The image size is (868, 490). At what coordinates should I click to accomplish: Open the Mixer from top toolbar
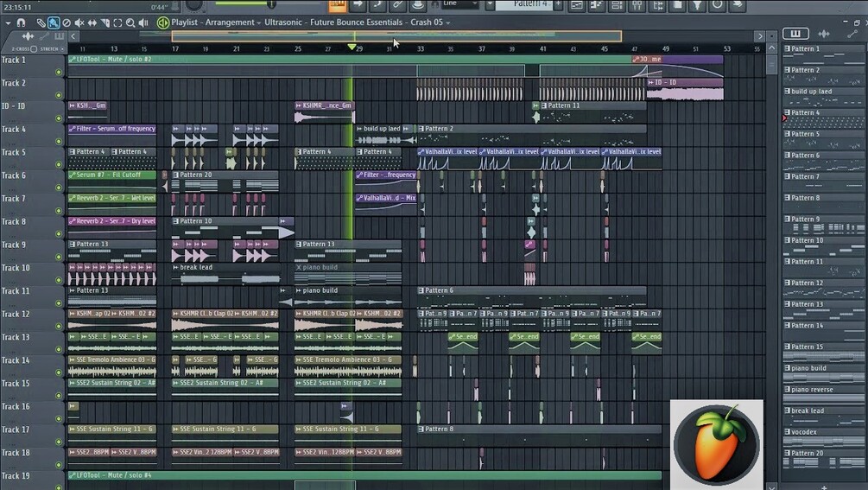pos(637,5)
